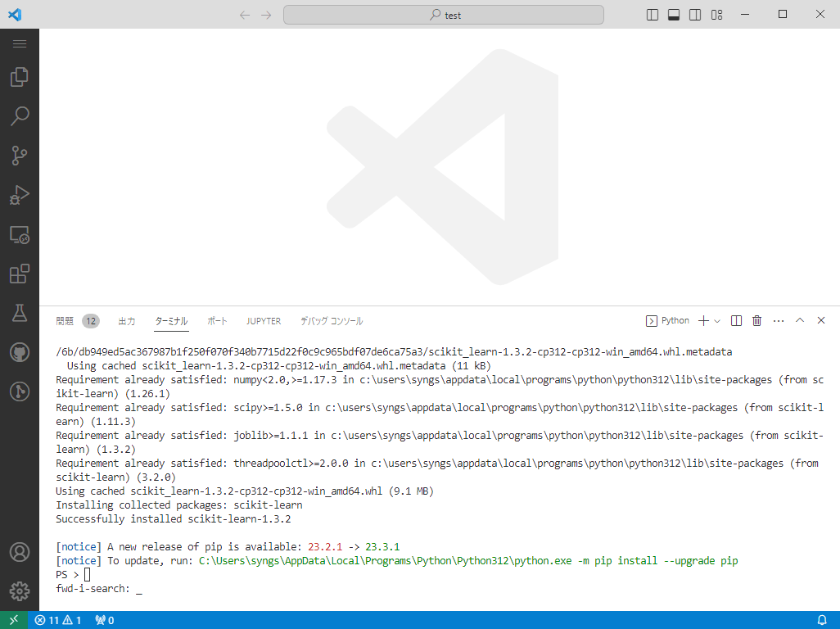Image resolution: width=840 pixels, height=629 pixels.
Task: Split the terminal pane
Action: 736,321
